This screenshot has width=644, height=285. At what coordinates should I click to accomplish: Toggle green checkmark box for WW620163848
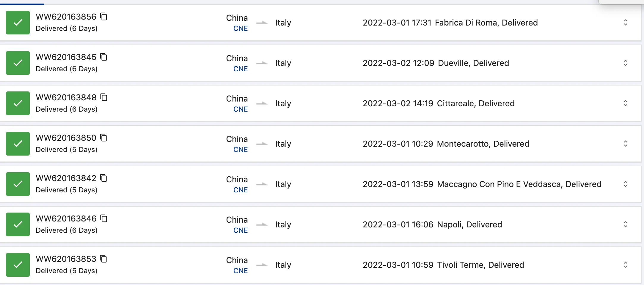(x=18, y=103)
